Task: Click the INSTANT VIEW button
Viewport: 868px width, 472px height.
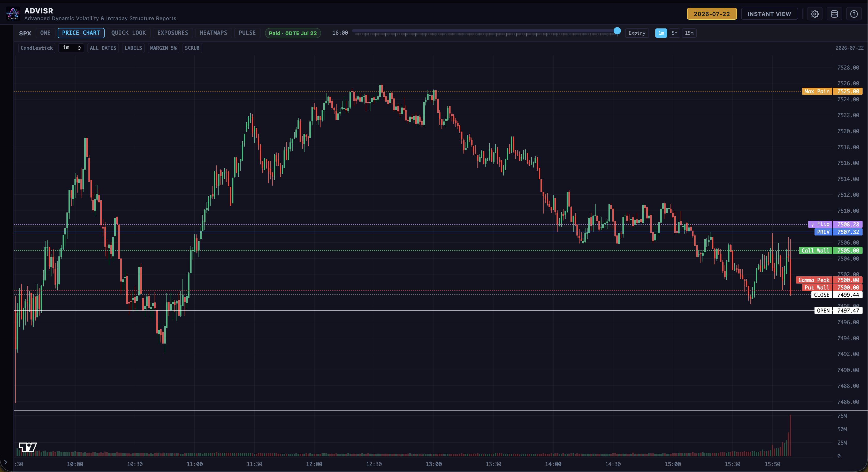Action: (x=769, y=14)
